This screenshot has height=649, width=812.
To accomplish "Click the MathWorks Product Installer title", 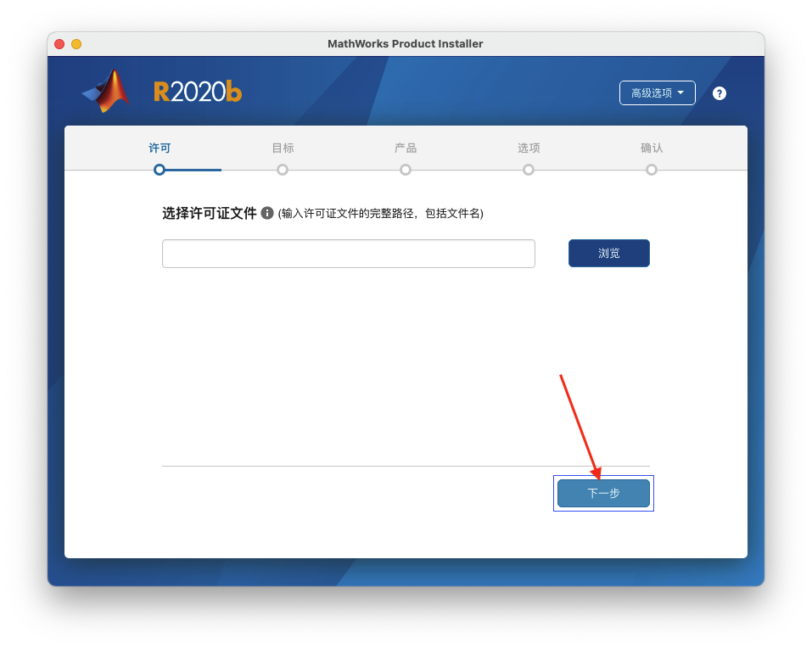I will pos(406,43).
